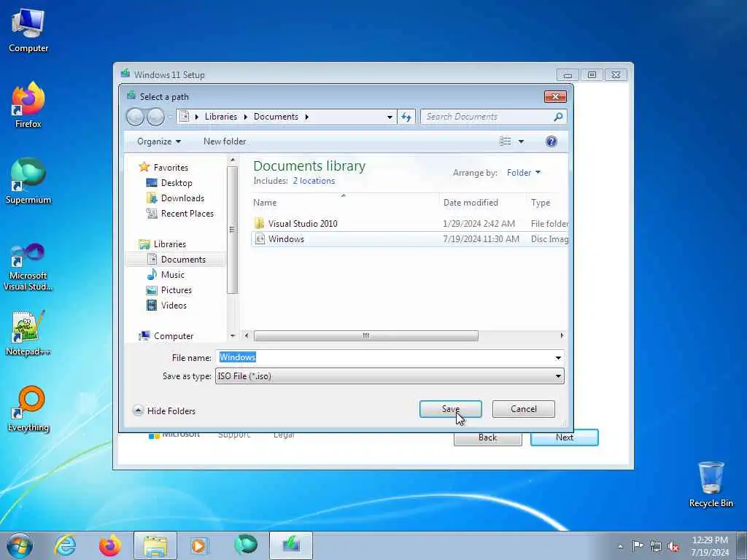
Task: Open Firefox from the taskbar
Action: pyautogui.click(x=109, y=545)
